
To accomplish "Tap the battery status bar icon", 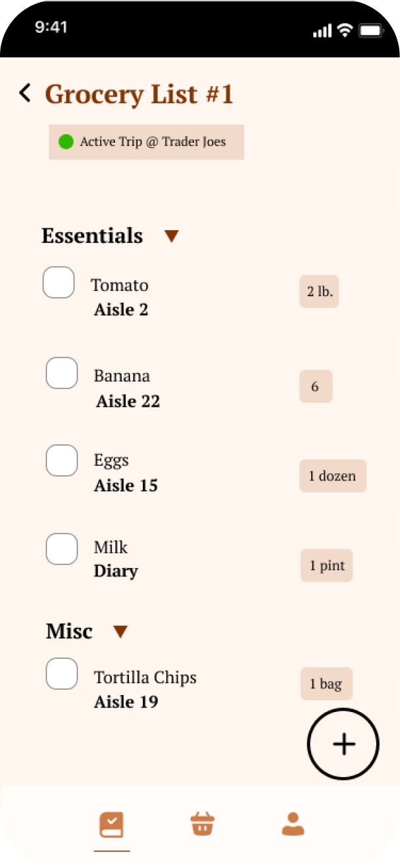I will click(372, 30).
